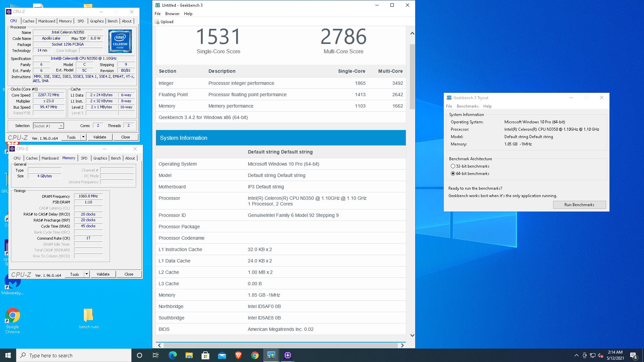Click Geekbench scrollbar up arrow

coord(412,34)
